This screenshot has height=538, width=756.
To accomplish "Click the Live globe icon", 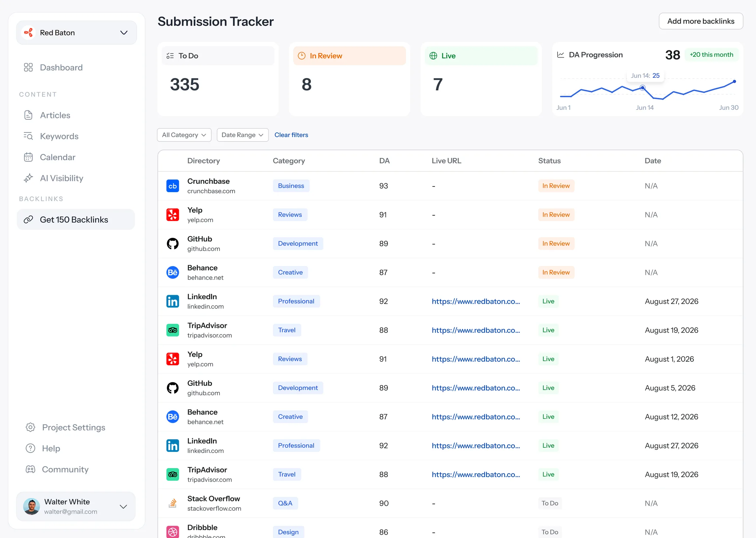I will pos(433,56).
